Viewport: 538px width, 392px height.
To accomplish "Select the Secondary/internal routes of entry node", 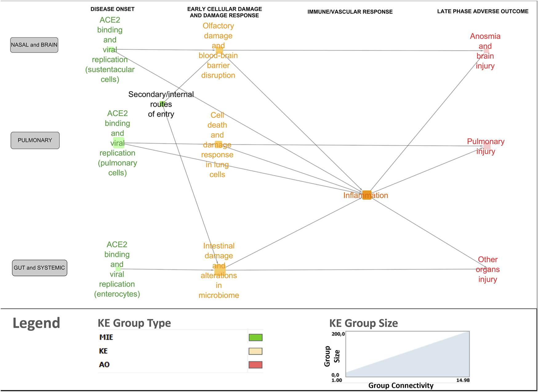I will 162,104.
